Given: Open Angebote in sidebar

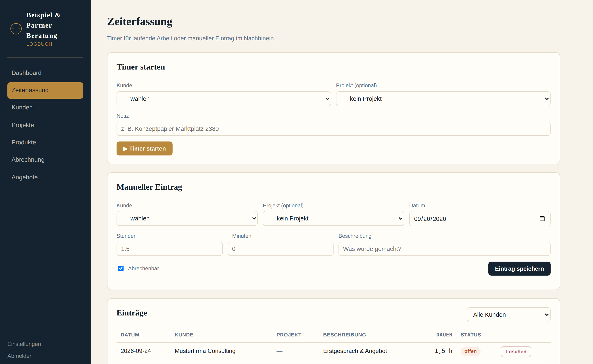Looking at the screenshot, I should pos(45,177).
